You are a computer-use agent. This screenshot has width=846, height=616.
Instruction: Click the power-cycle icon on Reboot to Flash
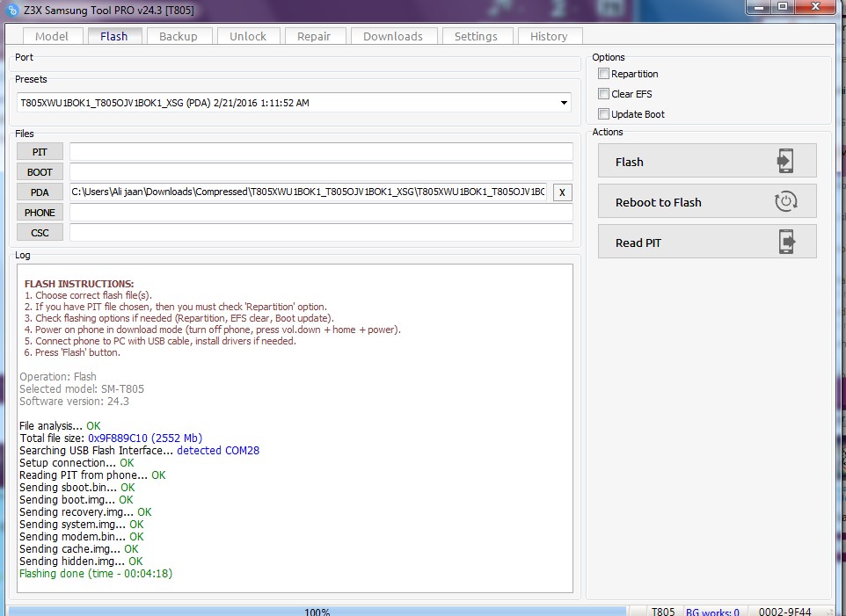(x=785, y=201)
